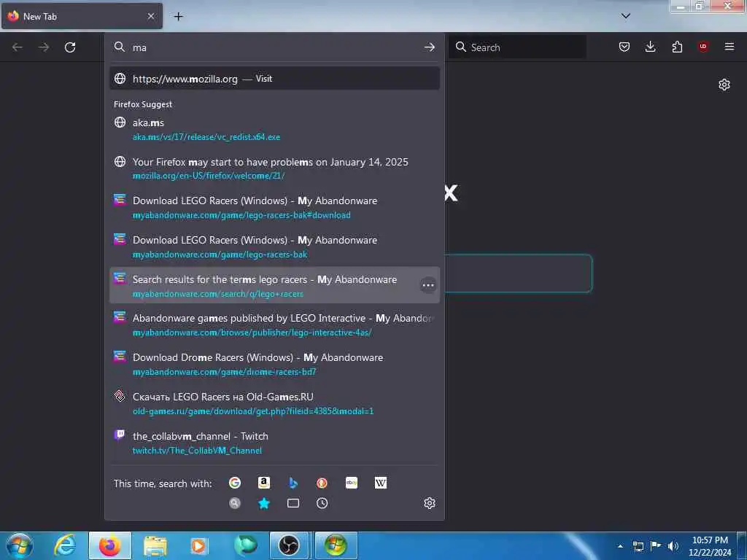Select the New Tab tab

[82, 16]
